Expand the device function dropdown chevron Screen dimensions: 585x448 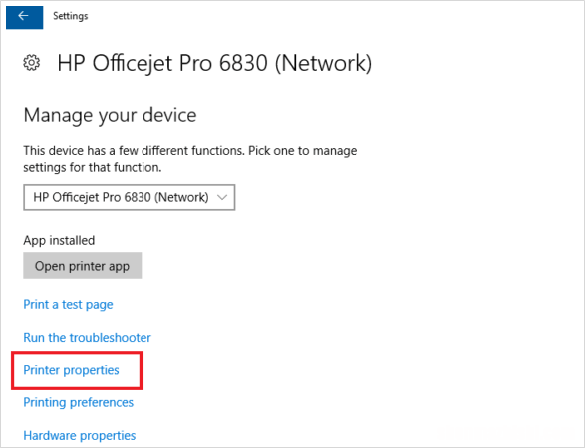[222, 197]
